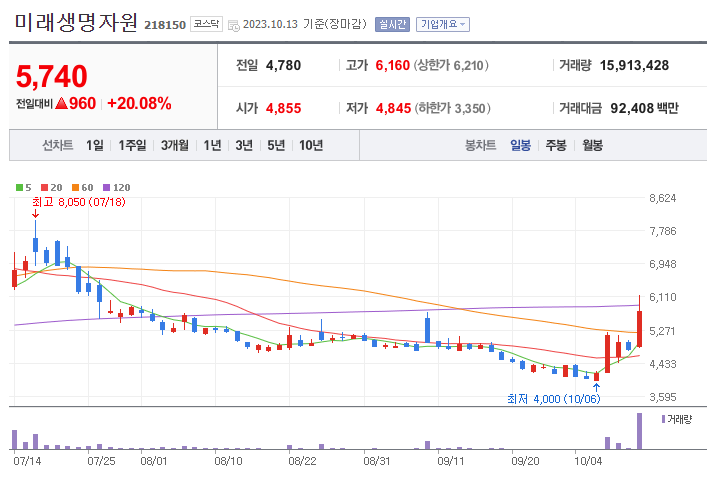Select the 5년 line chart tab
This screenshot has height=487, width=707.
276,145
